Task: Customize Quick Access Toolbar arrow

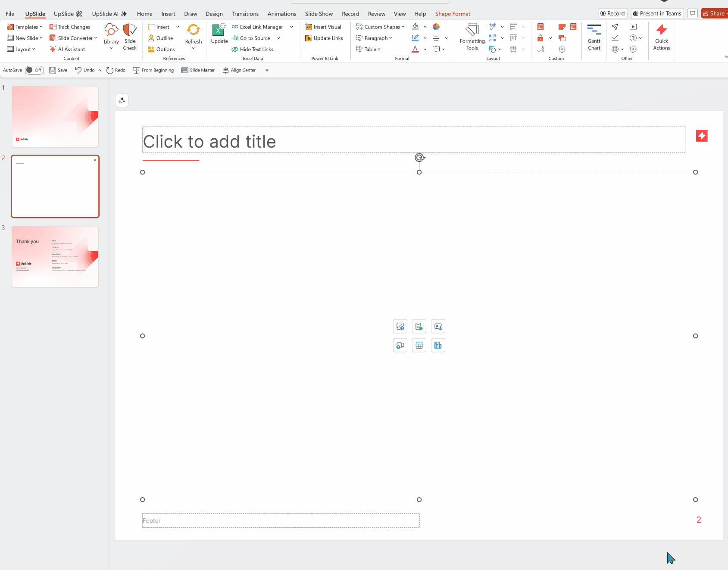Action: pyautogui.click(x=267, y=70)
